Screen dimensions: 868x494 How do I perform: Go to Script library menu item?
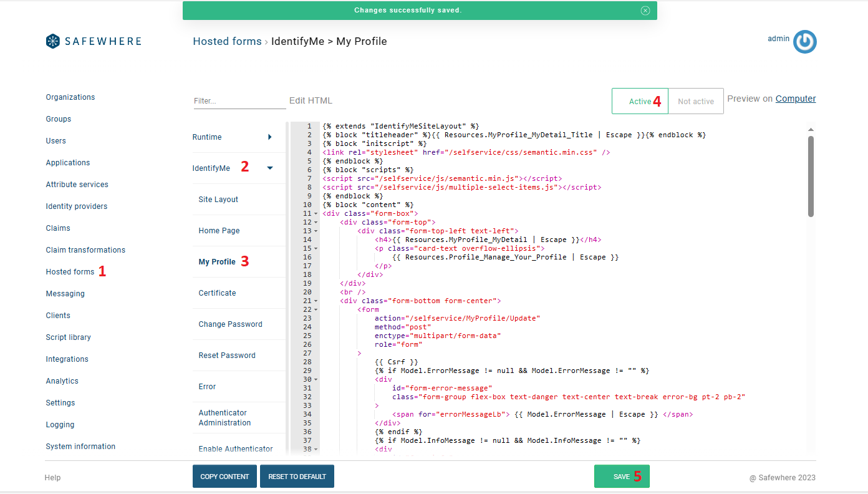click(x=68, y=337)
